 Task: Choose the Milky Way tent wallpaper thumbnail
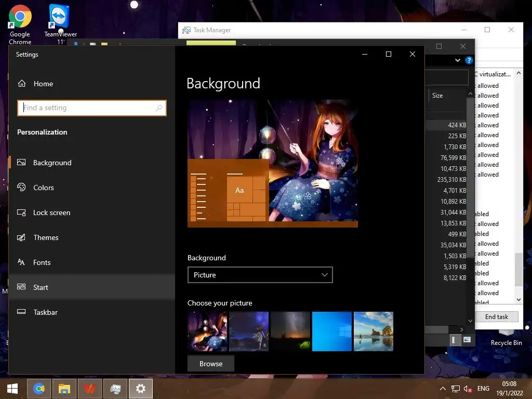(290, 331)
